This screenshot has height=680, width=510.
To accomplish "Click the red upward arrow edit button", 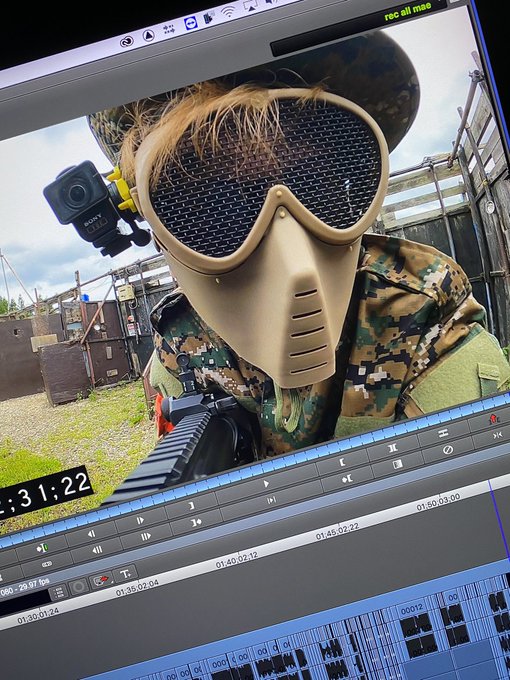I will pos(493,419).
